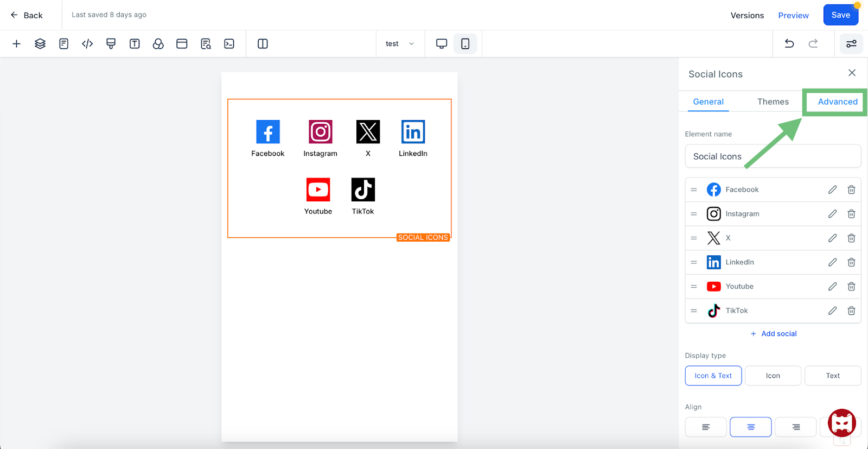This screenshot has height=449, width=868.
Task: Click the plus add element icon
Action: pos(16,44)
